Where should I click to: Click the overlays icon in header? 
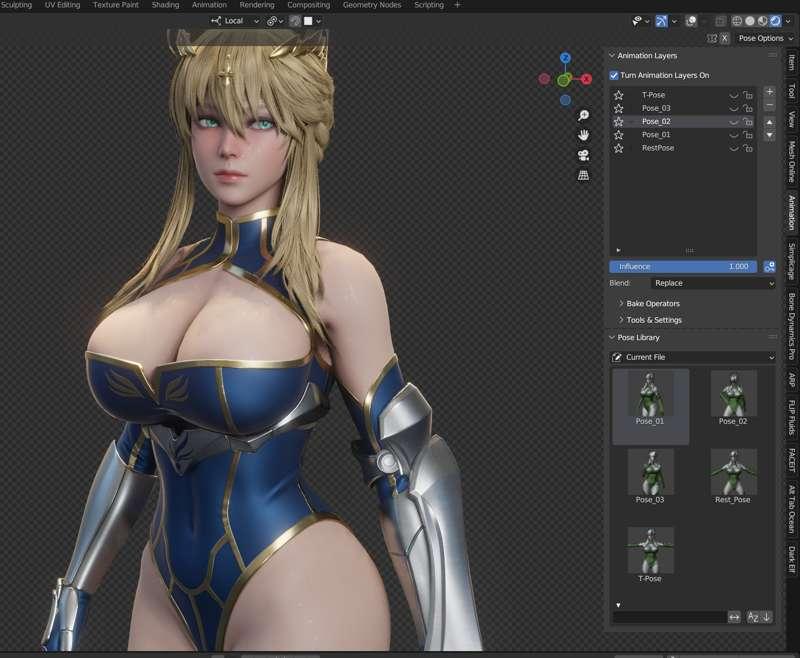(691, 21)
